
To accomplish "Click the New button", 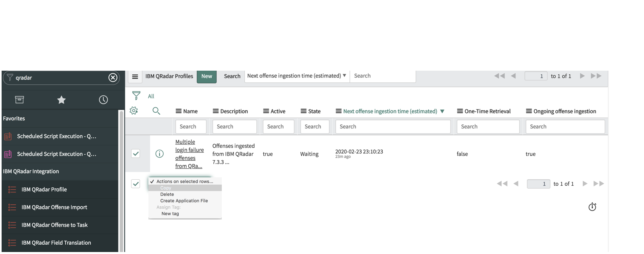I will coord(207,76).
